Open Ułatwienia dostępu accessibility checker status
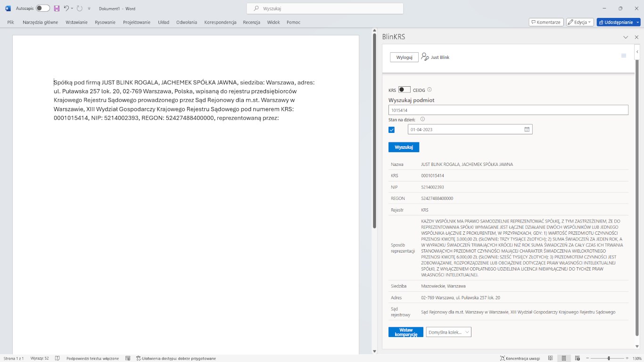 point(176,358)
